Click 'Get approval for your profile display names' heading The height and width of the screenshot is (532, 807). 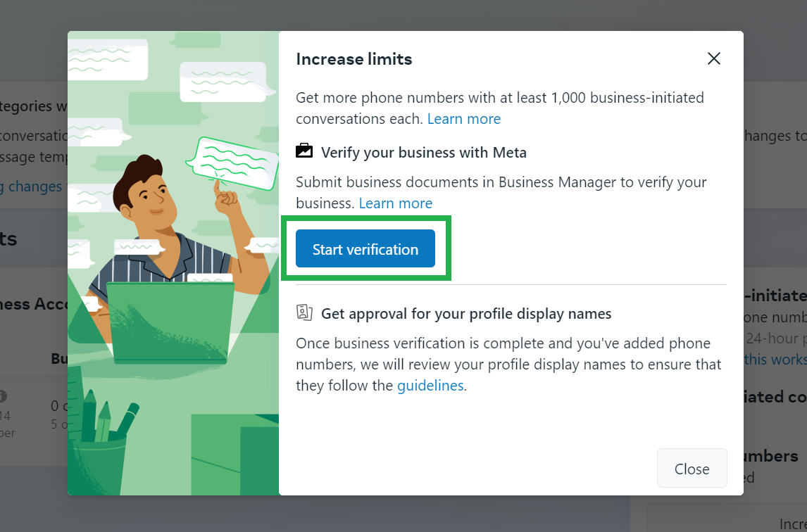click(465, 314)
